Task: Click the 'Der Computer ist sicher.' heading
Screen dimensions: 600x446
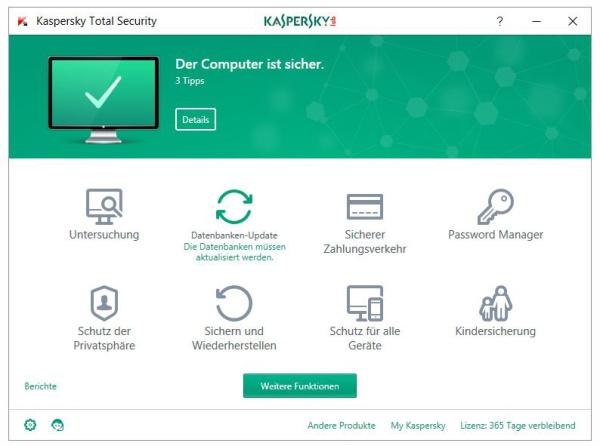Action: 249,64
